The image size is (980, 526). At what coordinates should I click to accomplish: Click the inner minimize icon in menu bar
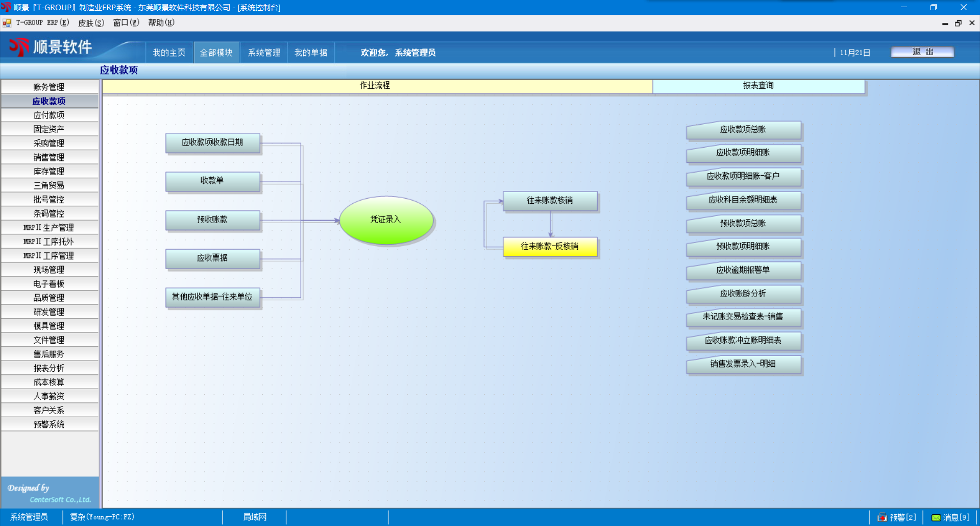coord(945,23)
